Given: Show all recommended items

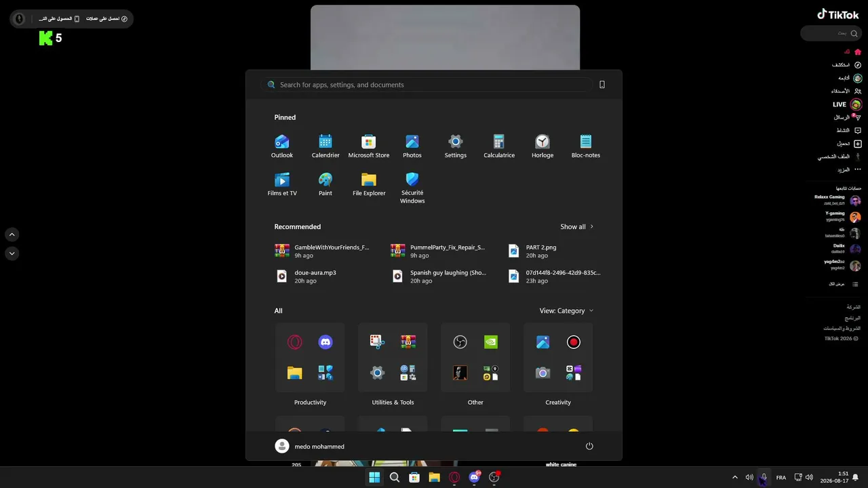Looking at the screenshot, I should pyautogui.click(x=577, y=226).
